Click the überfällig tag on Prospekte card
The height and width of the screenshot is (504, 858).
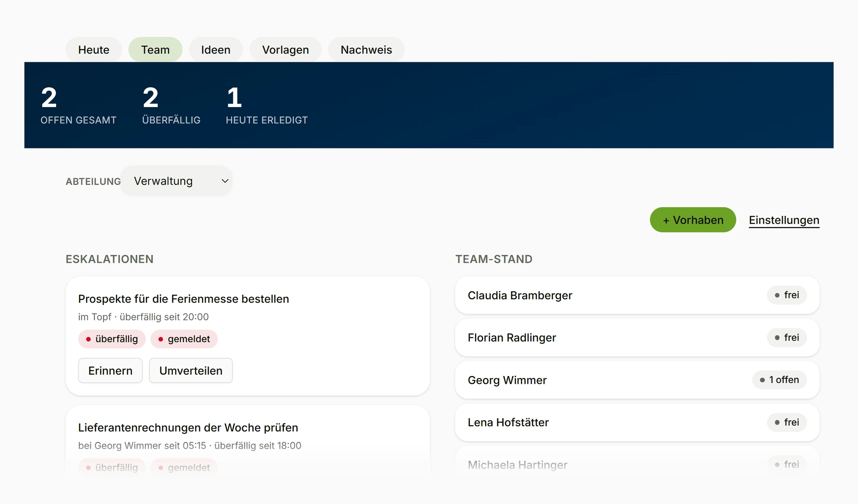112,339
